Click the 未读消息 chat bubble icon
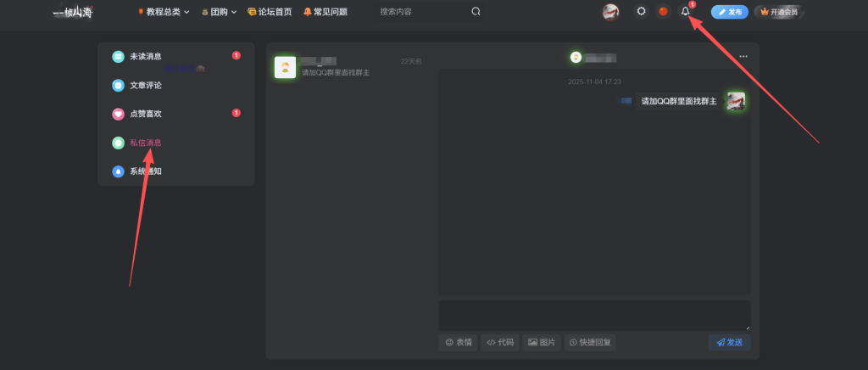Image resolution: width=868 pixels, height=370 pixels. (118, 57)
